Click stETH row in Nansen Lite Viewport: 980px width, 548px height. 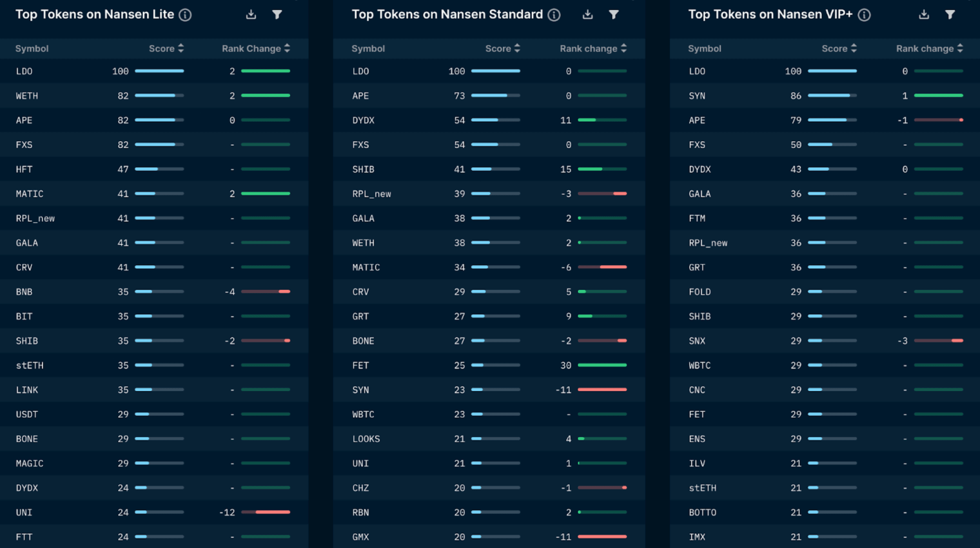tap(154, 365)
